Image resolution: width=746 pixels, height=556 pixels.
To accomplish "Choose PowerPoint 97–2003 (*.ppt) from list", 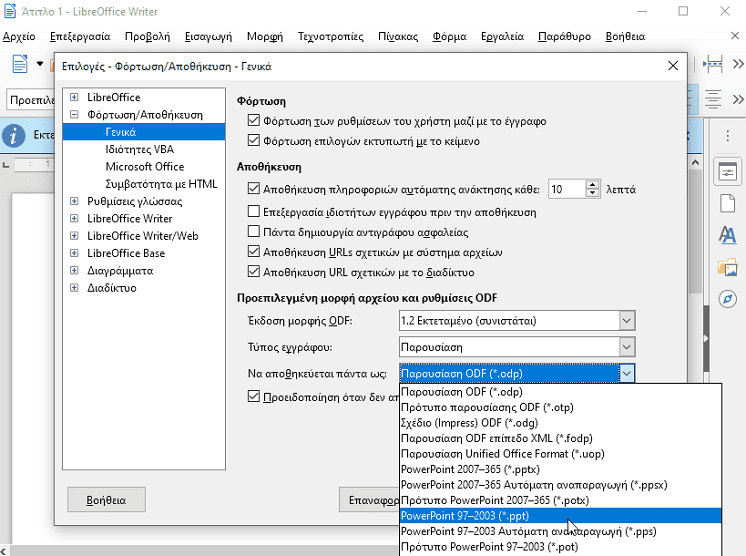I will [560, 516].
